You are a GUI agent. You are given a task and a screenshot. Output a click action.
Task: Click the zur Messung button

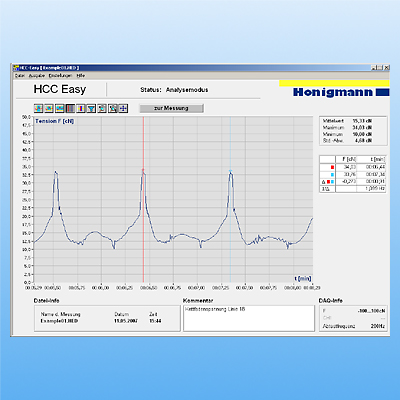click(171, 108)
